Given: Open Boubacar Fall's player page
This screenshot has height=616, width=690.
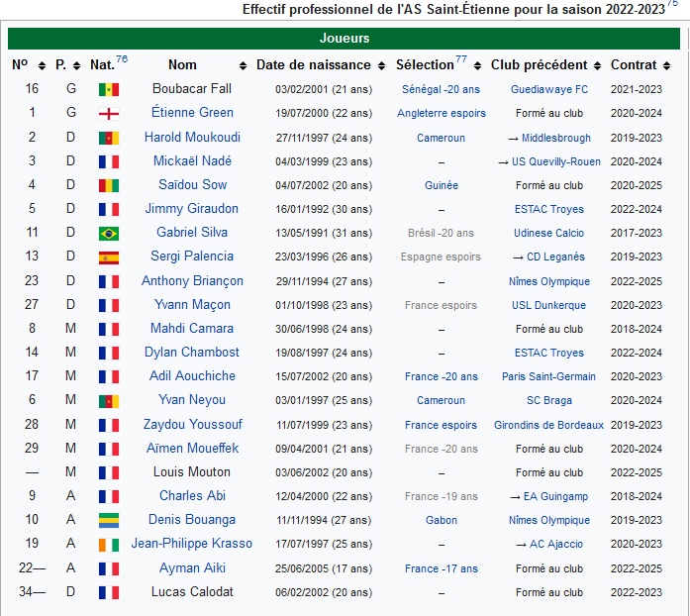Looking at the screenshot, I should point(192,89).
